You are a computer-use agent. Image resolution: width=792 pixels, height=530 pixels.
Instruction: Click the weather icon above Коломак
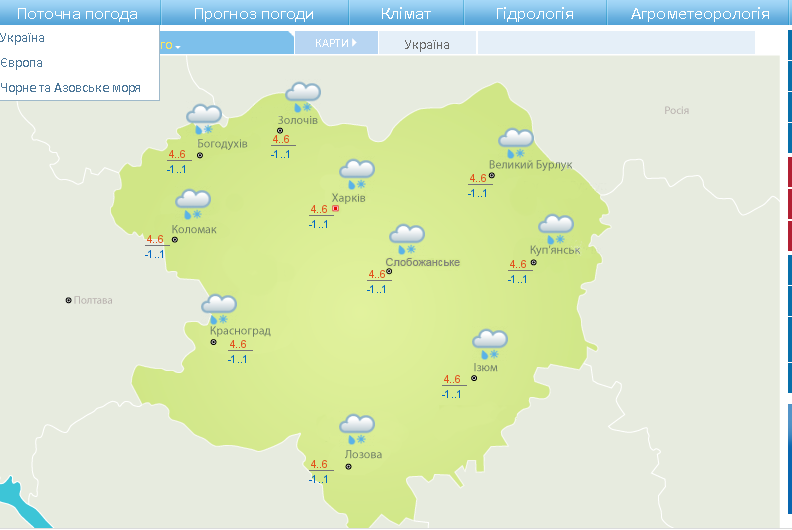tap(193, 205)
